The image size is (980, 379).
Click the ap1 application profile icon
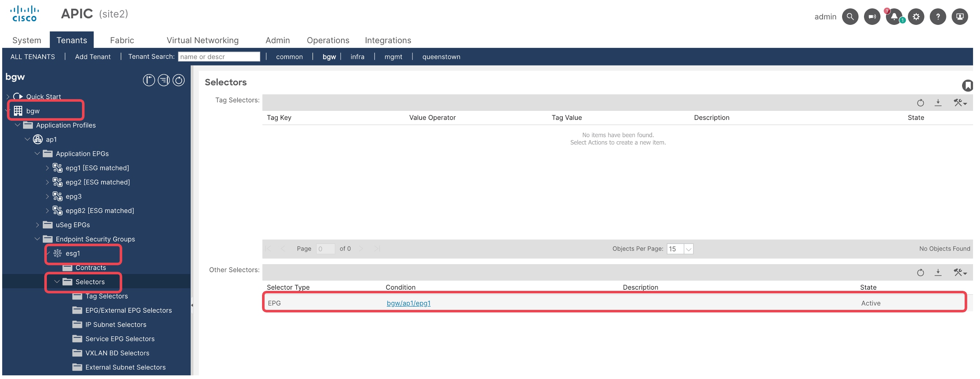tap(38, 139)
